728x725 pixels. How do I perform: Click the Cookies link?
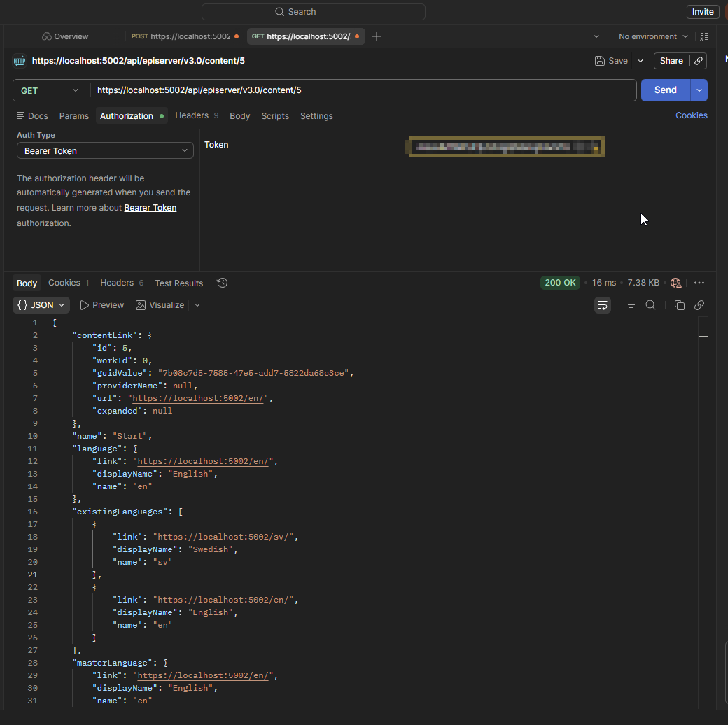[691, 115]
